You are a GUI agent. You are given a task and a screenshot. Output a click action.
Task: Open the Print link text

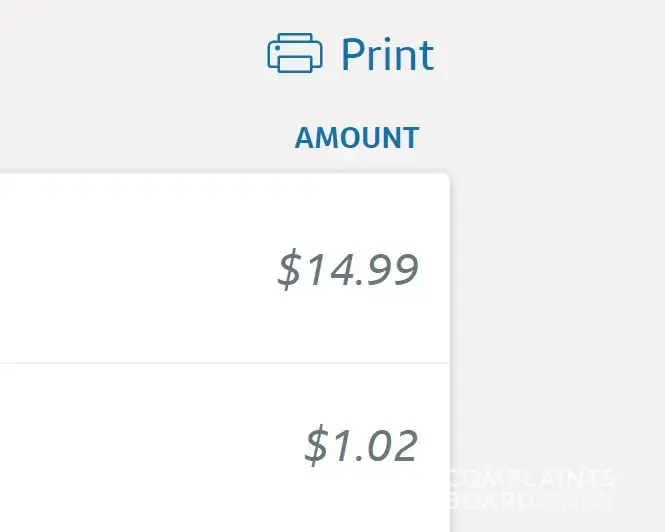[387, 55]
